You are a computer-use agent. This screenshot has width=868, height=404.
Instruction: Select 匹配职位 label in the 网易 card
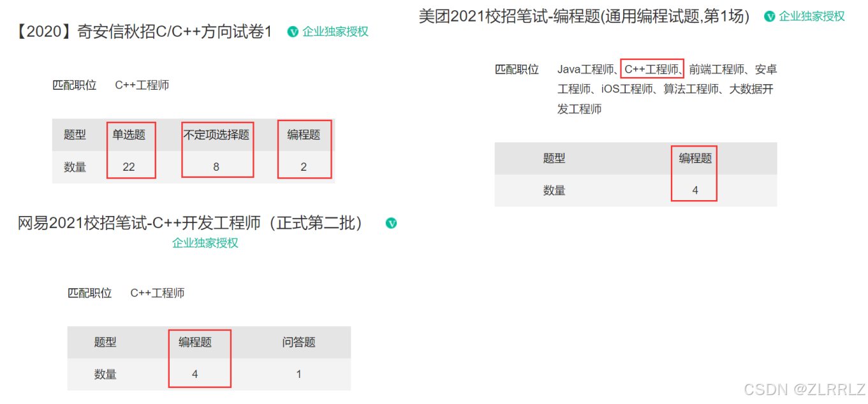click(90, 292)
